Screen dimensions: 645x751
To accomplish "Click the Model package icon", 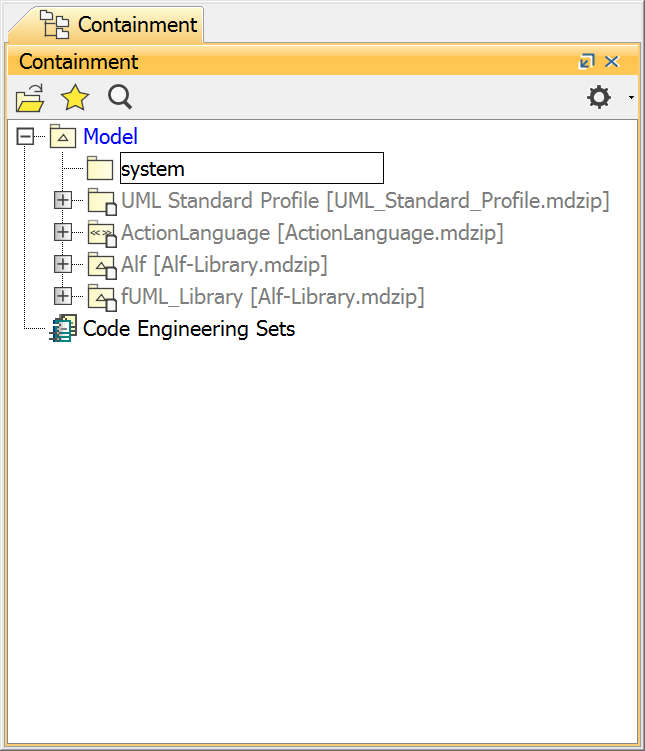I will [63, 137].
